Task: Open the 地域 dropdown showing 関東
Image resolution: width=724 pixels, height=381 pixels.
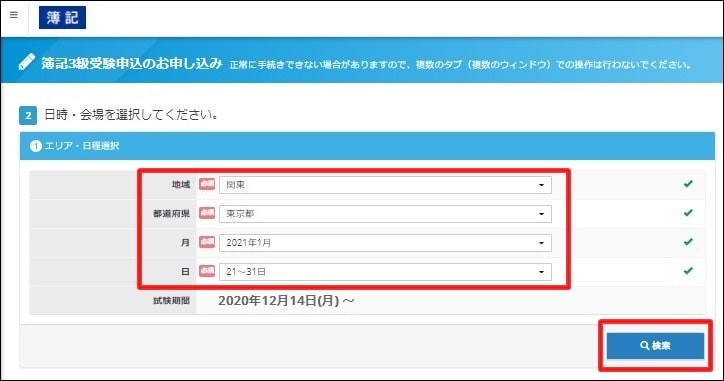Action: point(385,185)
